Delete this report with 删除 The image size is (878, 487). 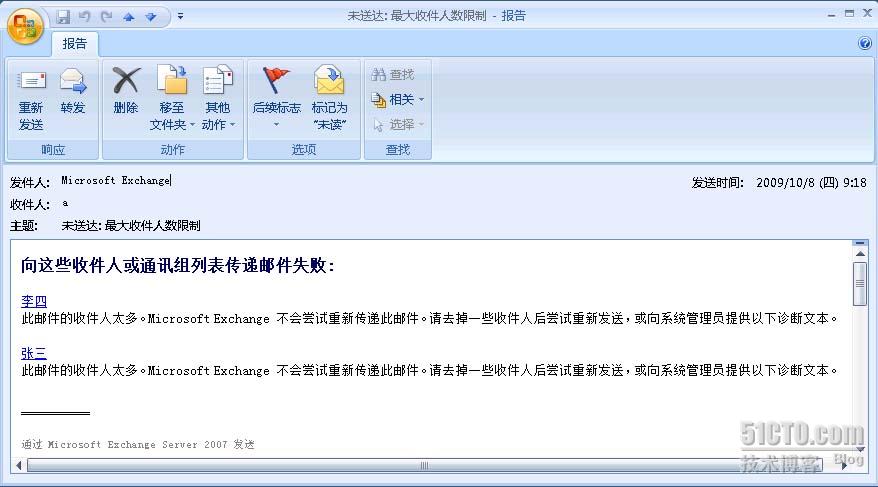coord(125,91)
